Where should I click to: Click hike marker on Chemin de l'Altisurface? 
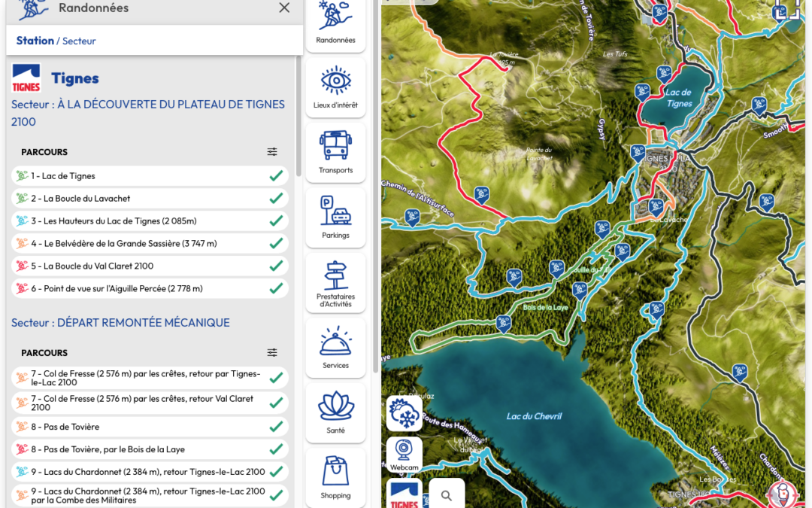(x=412, y=217)
